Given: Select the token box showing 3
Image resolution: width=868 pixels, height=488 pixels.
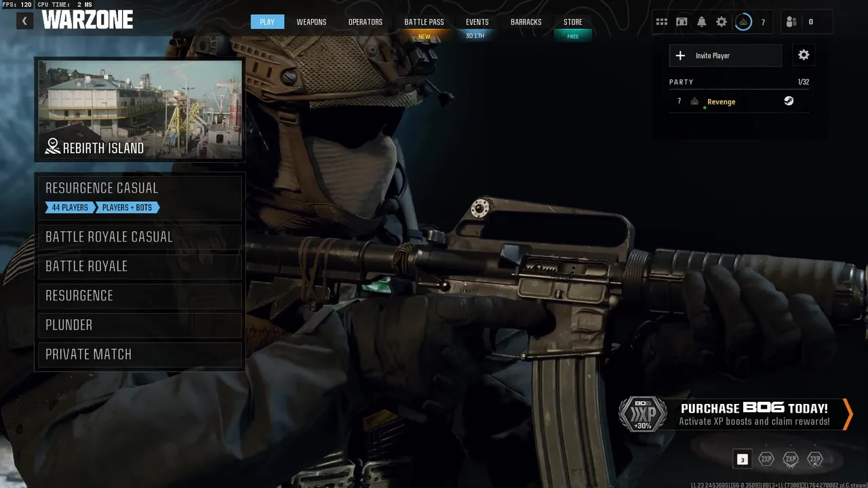Looking at the screenshot, I should (x=743, y=460).
